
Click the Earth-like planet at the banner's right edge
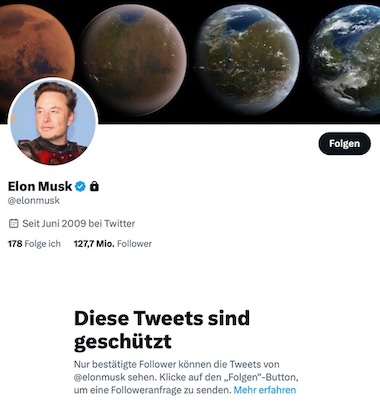click(345, 59)
